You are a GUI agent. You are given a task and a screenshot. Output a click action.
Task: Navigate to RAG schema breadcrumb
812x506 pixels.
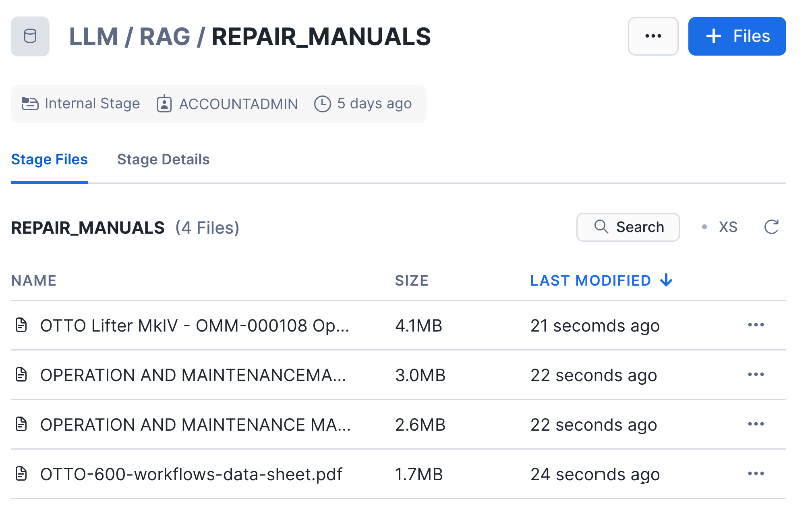point(164,37)
